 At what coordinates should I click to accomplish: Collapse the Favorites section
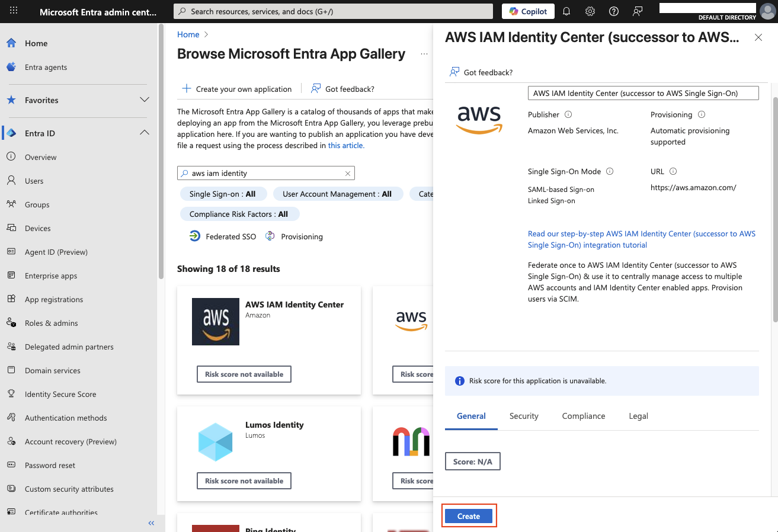[145, 100]
